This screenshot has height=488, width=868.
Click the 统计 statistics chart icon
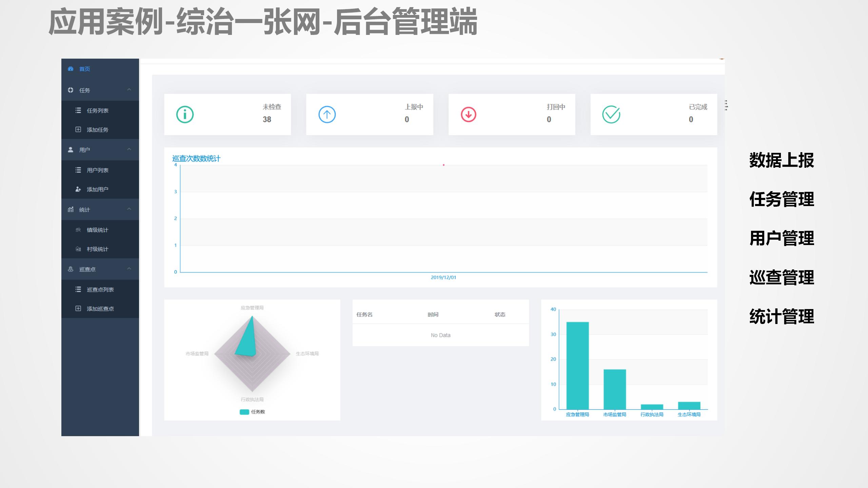pos(70,209)
